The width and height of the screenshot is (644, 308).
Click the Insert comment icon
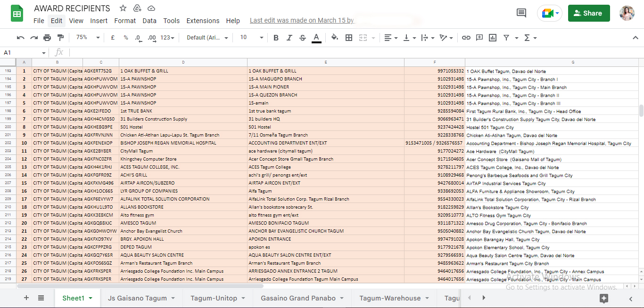tap(479, 38)
